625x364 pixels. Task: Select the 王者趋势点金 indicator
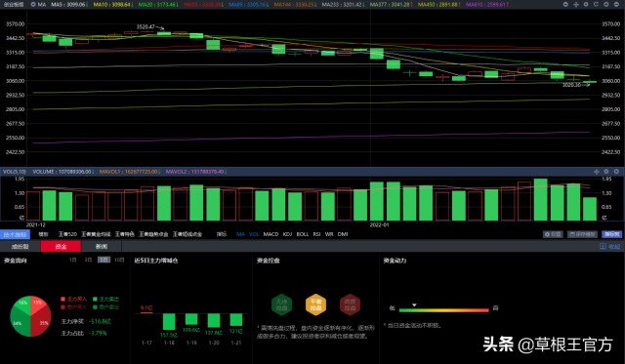click(153, 234)
